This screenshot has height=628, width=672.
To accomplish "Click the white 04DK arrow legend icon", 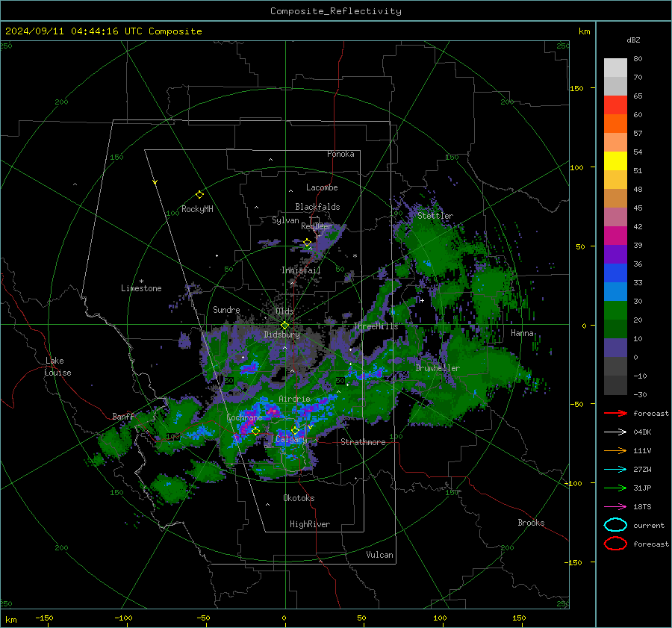I will tap(615, 432).
